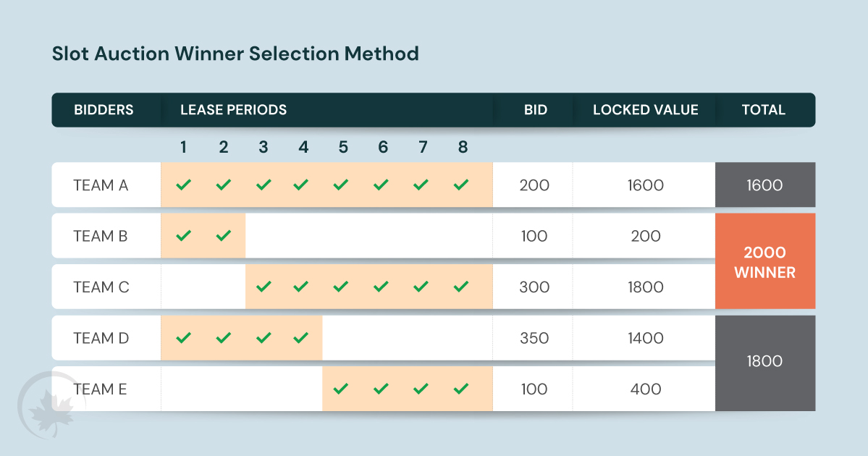Click Team C's lease period 3 checkmark
Image resolution: width=868 pixels, height=456 pixels.
(x=264, y=287)
